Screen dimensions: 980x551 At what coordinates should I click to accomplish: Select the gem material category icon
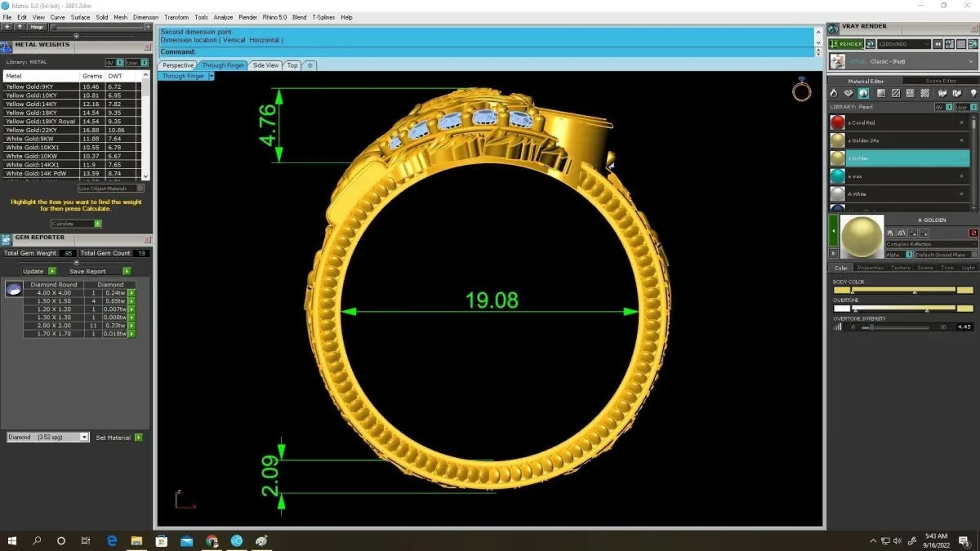click(x=849, y=94)
